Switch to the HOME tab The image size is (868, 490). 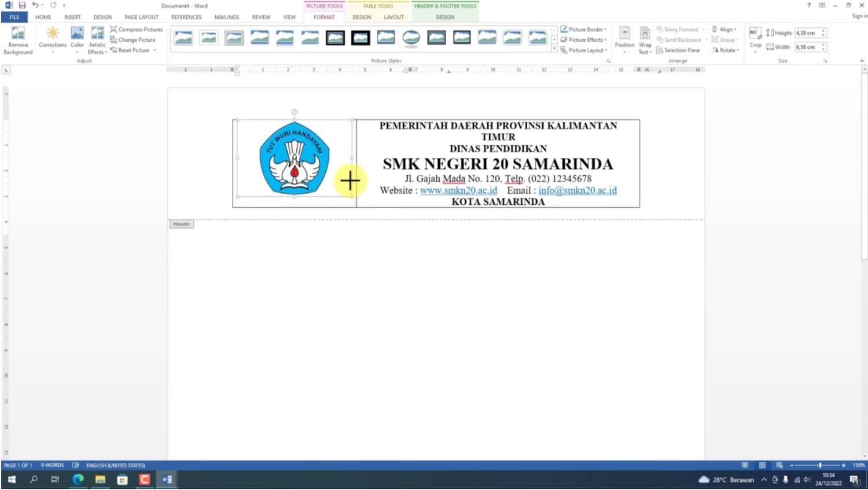43,17
